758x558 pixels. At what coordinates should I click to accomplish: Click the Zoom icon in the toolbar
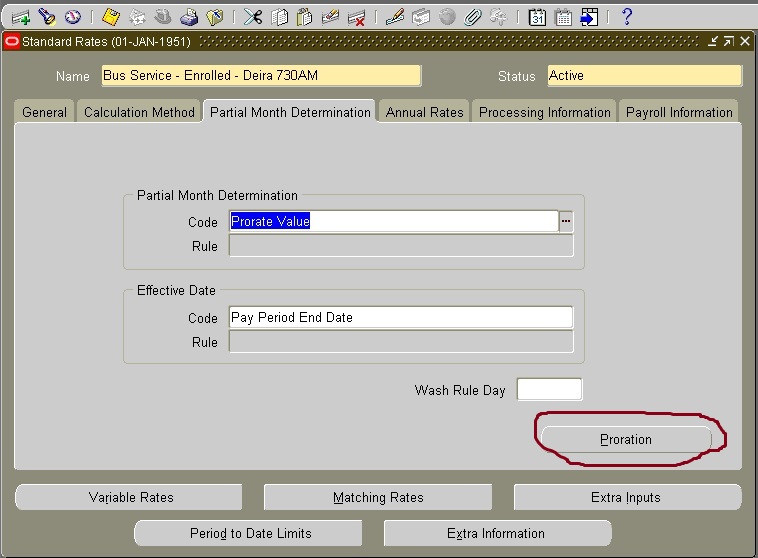[421, 17]
